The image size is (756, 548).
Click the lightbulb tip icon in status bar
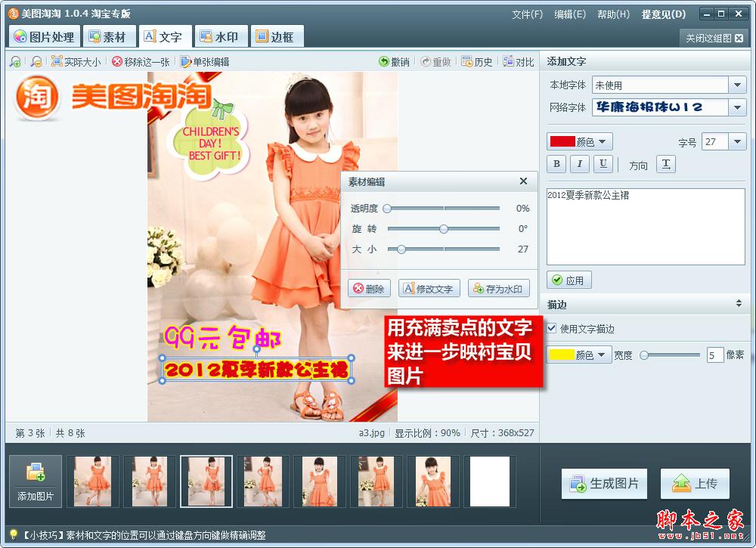[x=14, y=534]
